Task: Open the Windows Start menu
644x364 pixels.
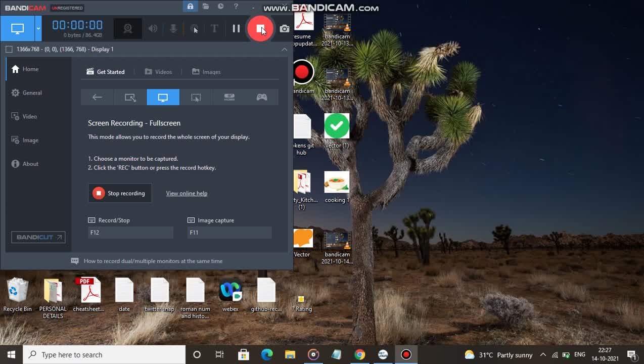Action: click(x=11, y=355)
